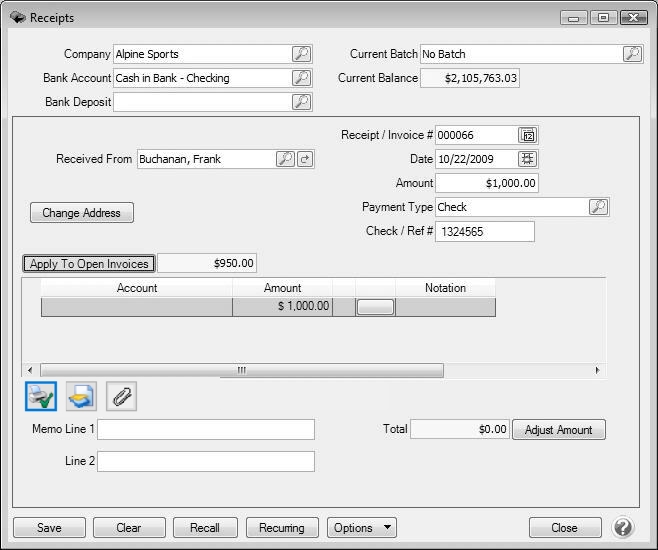The height and width of the screenshot is (550, 658).
Task: Click the paperclip attachment icon
Action: pos(121,397)
